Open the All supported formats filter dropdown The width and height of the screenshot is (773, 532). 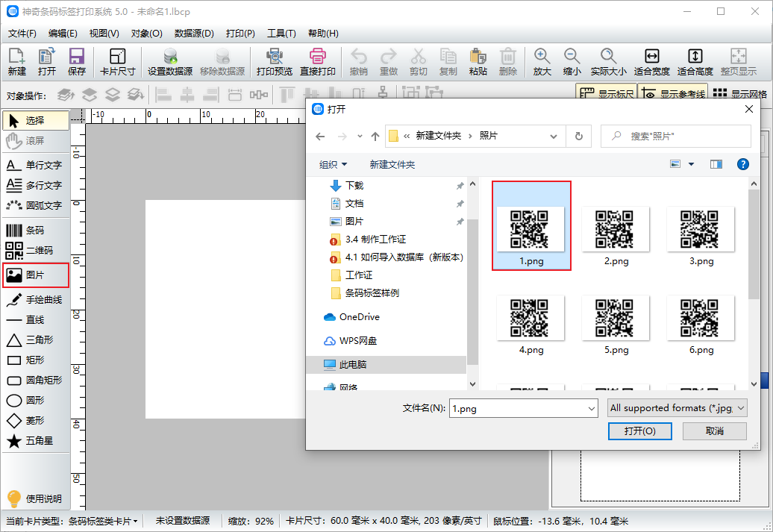[x=741, y=408]
